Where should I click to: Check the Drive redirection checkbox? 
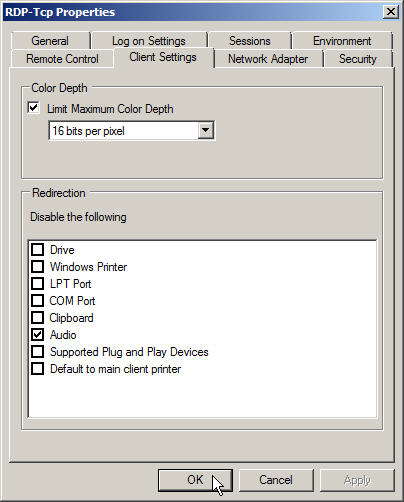point(38,249)
